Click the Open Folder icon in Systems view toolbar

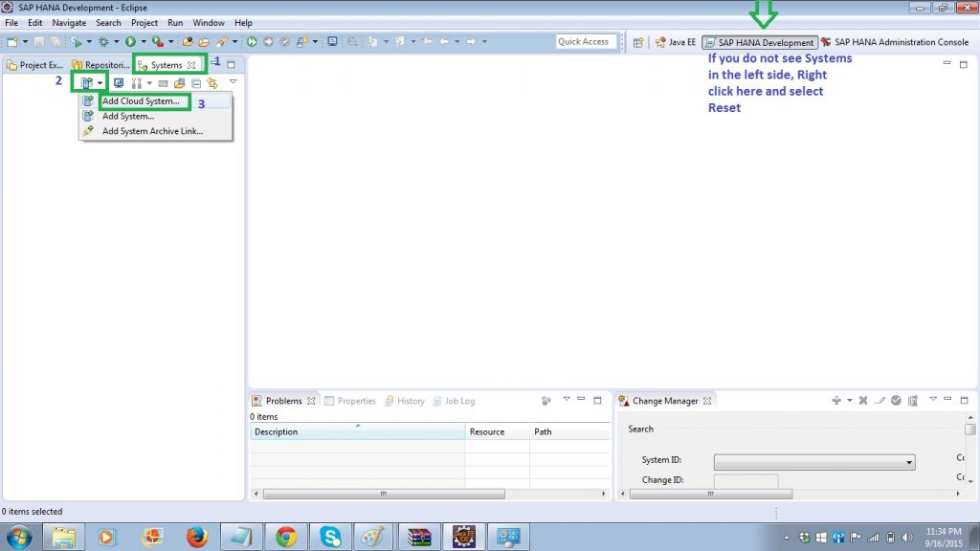click(179, 82)
